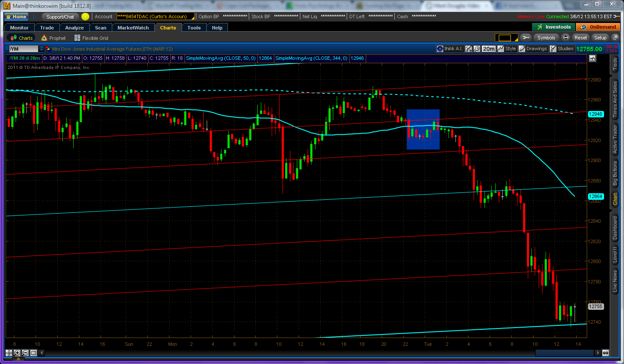Open the Drawings menu
The height and width of the screenshot is (364, 624).
coord(533,49)
